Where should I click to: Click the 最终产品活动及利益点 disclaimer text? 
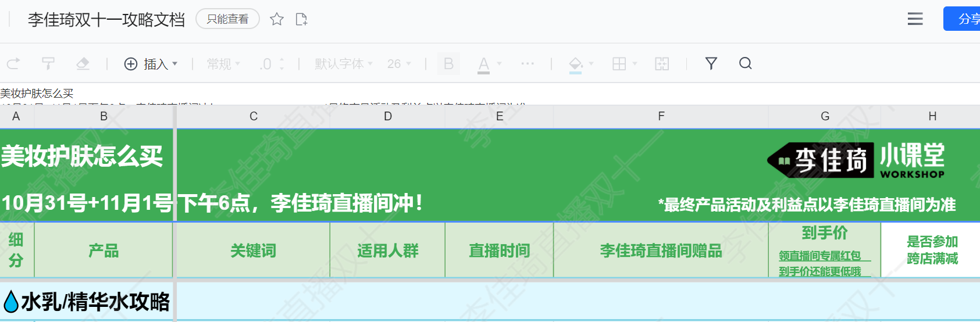coord(807,205)
